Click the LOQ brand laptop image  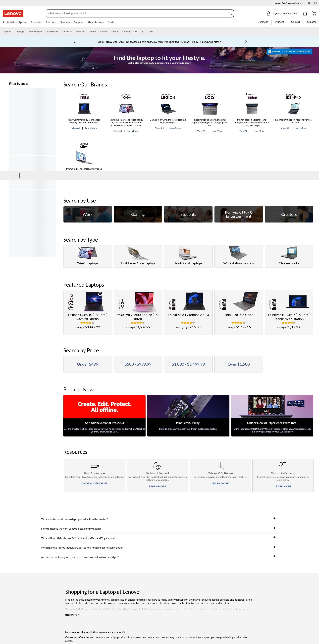click(210, 109)
